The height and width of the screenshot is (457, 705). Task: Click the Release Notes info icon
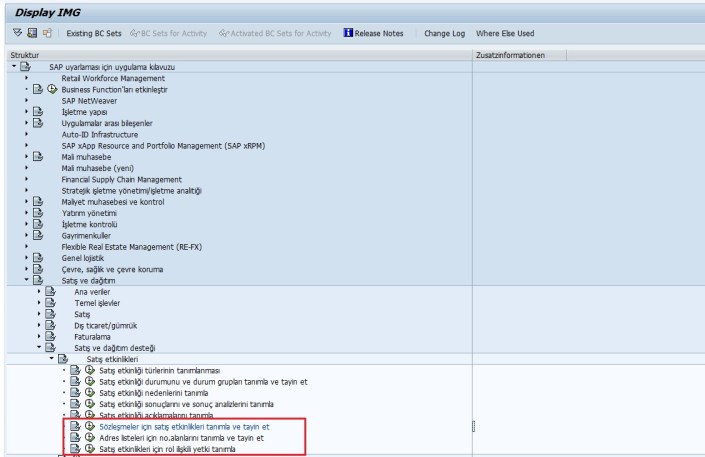(348, 33)
